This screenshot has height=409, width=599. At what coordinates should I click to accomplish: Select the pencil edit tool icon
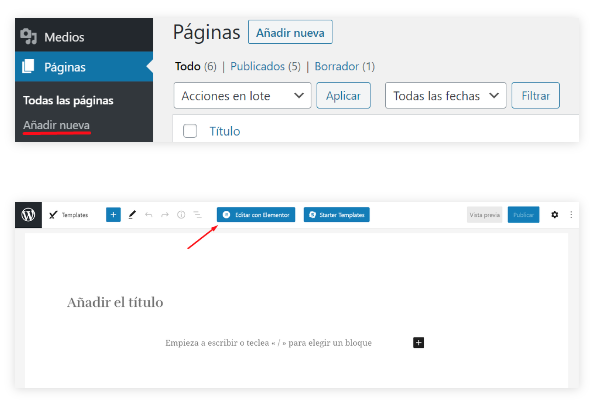tap(132, 215)
